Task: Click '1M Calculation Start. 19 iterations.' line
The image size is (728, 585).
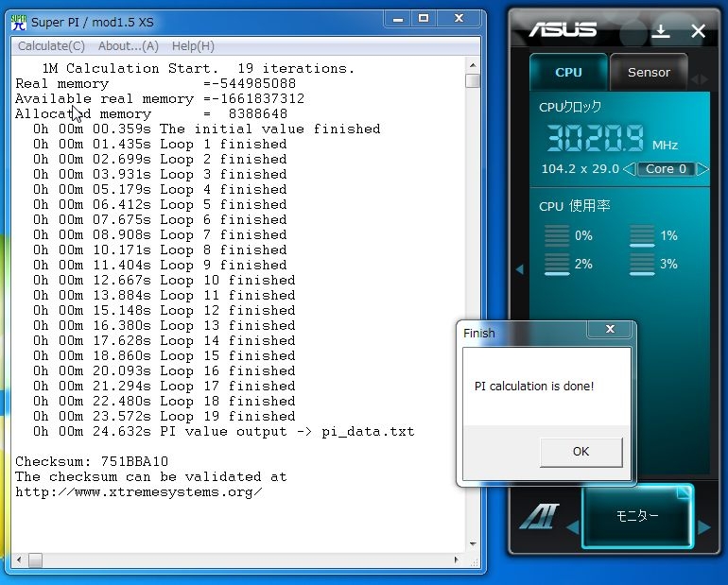Action: pyautogui.click(x=199, y=68)
